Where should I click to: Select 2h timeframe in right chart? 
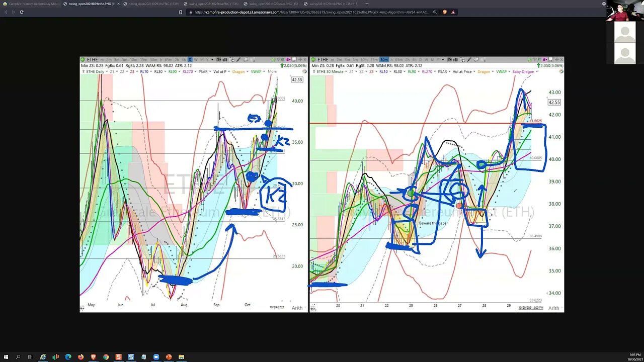[407, 59]
